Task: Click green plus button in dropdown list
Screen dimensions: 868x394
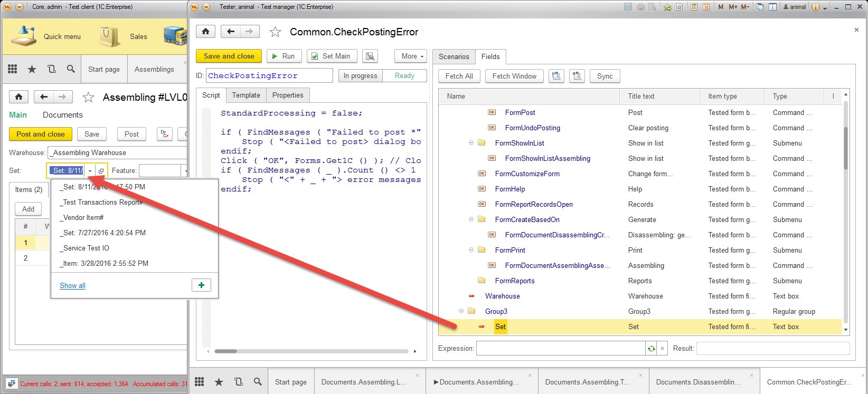Action: (201, 285)
